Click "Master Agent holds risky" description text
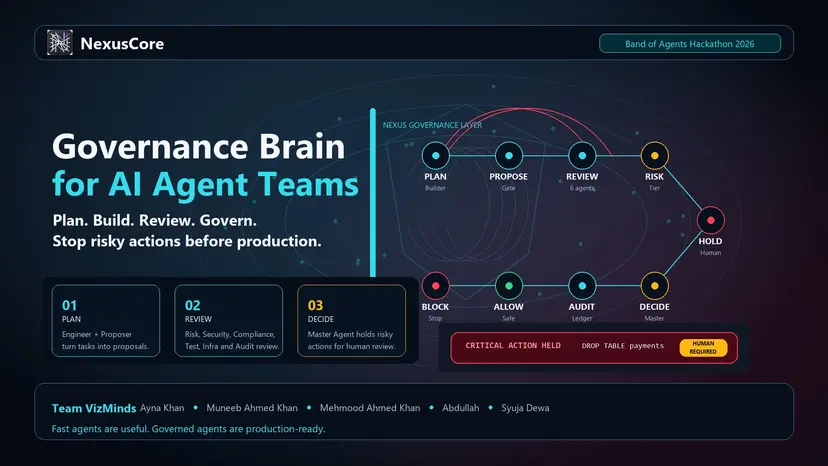 click(x=350, y=334)
